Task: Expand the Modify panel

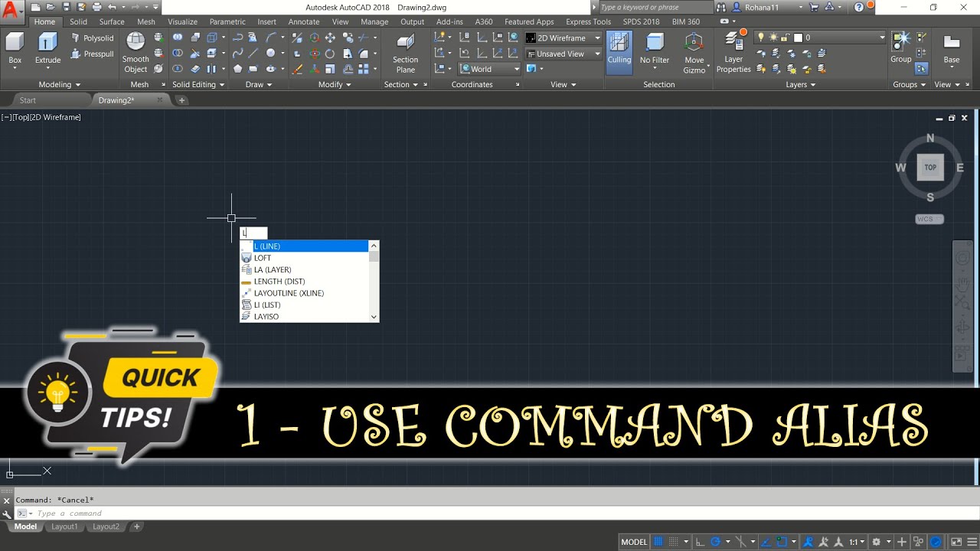Action: [335, 85]
